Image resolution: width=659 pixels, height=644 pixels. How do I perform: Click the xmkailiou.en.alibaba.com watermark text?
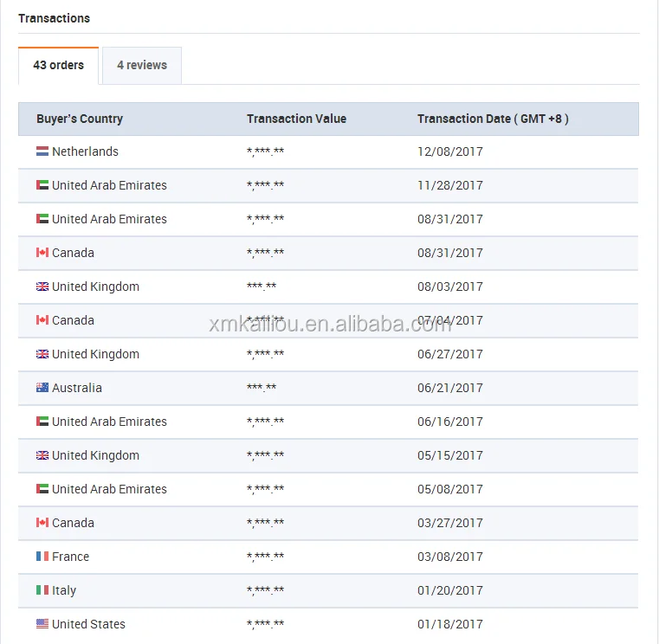click(x=329, y=325)
